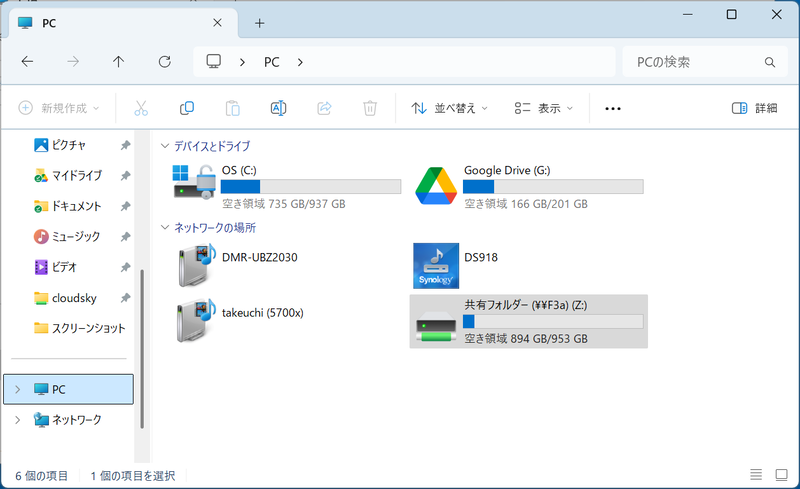Click the navigation pane scrollbar
800x489 pixels.
pyautogui.click(x=142, y=349)
